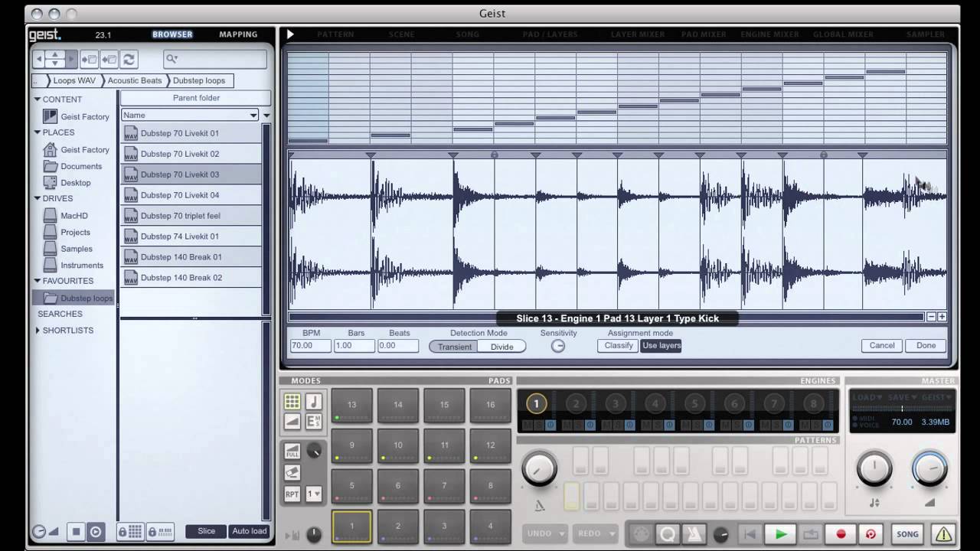Select the note mode icon
This screenshot has height=551, width=980.
[x=314, y=402]
